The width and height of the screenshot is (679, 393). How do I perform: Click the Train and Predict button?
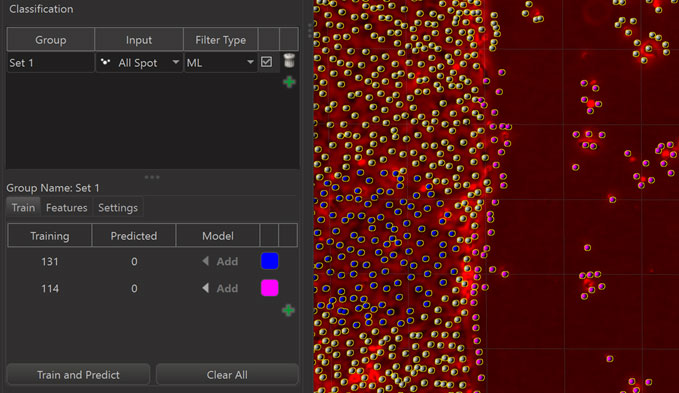78,374
